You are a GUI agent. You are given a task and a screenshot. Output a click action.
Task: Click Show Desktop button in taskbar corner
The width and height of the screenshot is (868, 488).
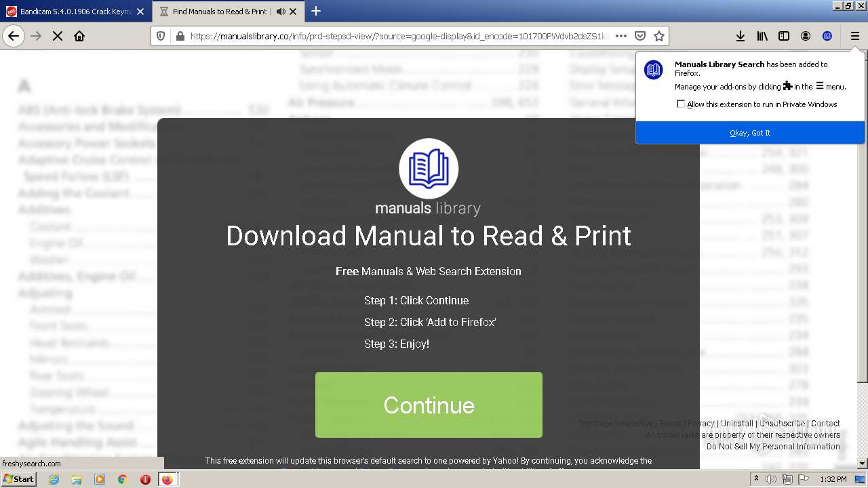click(x=861, y=479)
